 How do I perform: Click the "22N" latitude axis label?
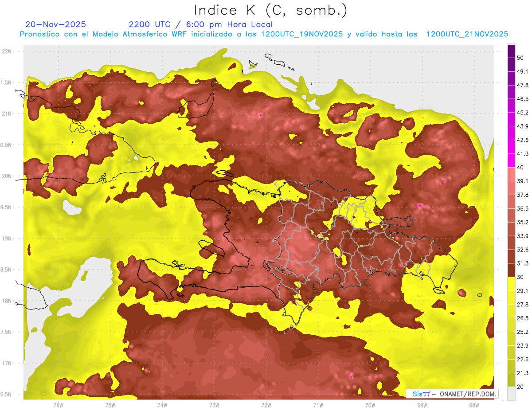pos(8,51)
